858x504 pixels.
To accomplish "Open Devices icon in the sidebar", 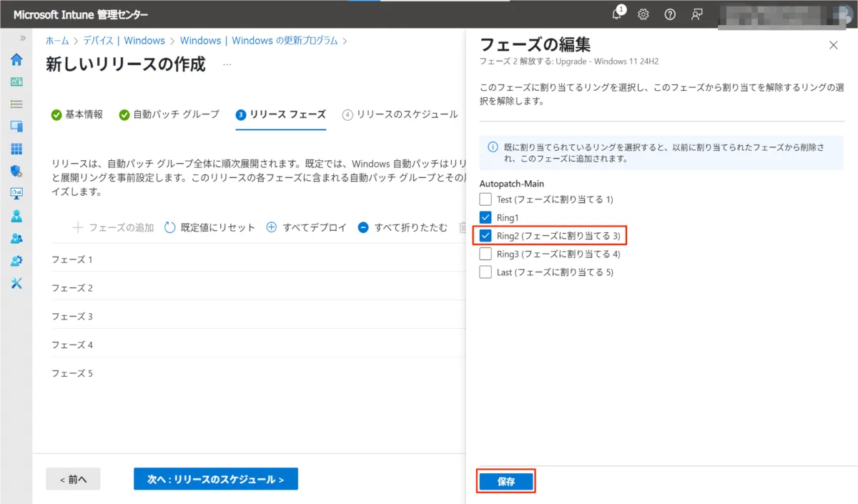I will click(16, 127).
